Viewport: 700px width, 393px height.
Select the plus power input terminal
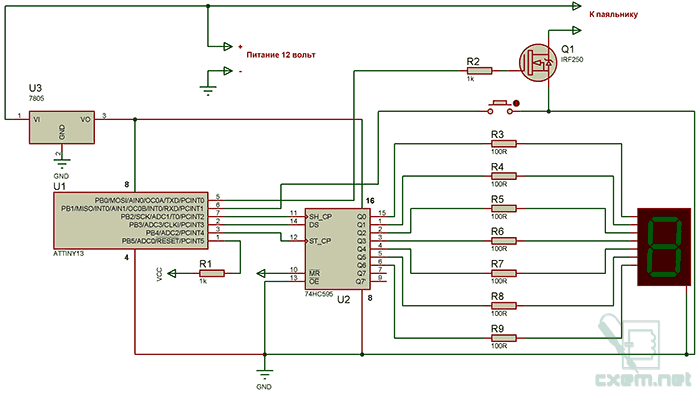(227, 46)
